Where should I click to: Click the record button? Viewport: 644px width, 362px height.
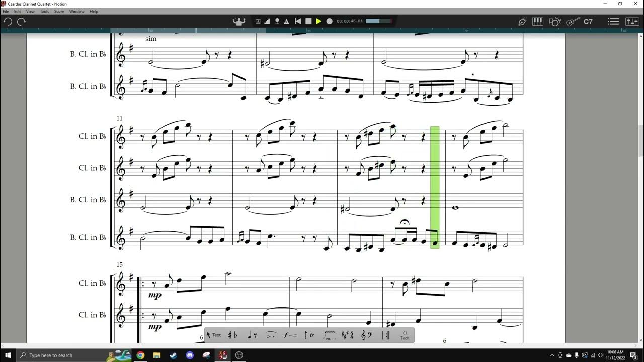330,21
